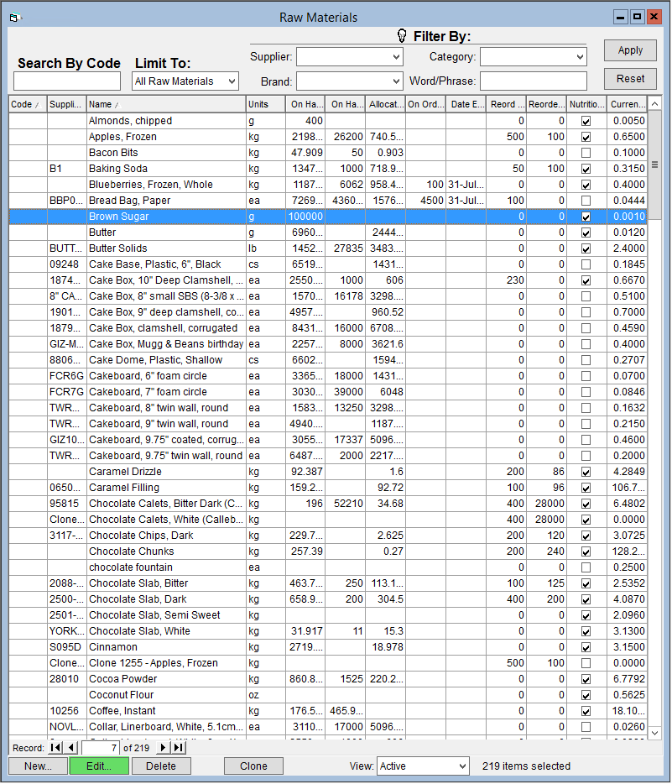
Task: Toggle Nutrition checkbox for Cake Base, Plastic
Action: (x=586, y=264)
